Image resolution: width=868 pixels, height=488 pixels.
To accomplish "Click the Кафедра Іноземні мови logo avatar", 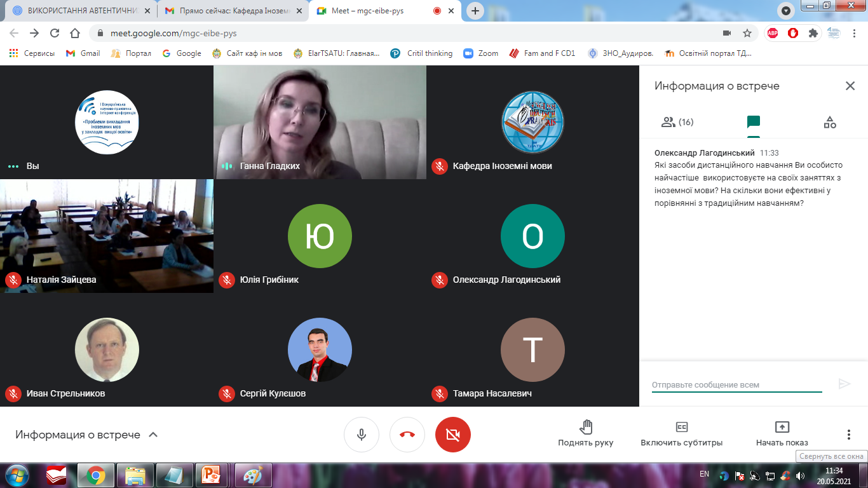I will 532,122.
